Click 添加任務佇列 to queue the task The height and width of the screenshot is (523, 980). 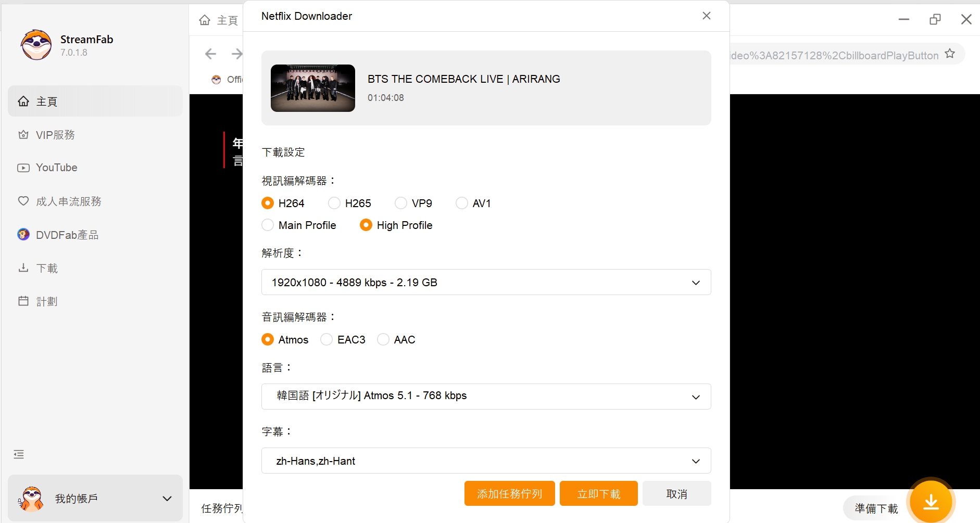pyautogui.click(x=509, y=493)
